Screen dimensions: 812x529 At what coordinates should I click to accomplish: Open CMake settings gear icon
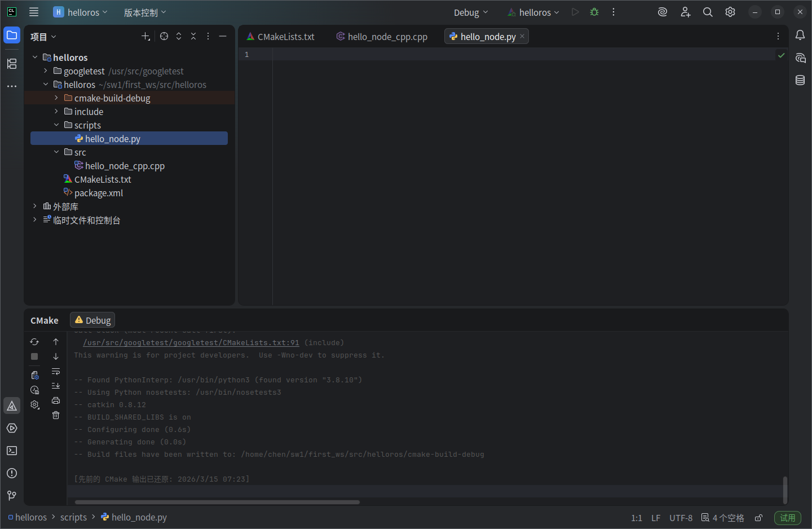(x=34, y=405)
